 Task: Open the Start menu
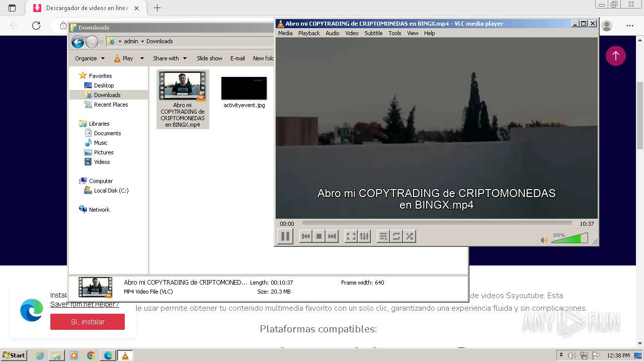pyautogui.click(x=14, y=355)
